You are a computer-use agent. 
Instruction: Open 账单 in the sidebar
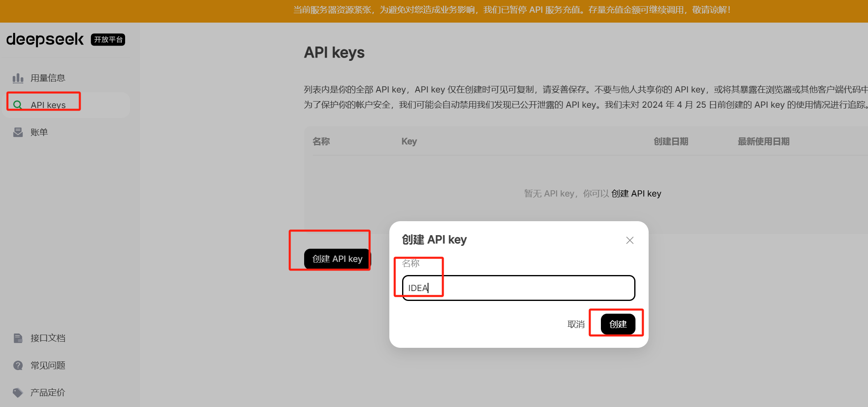[39, 132]
